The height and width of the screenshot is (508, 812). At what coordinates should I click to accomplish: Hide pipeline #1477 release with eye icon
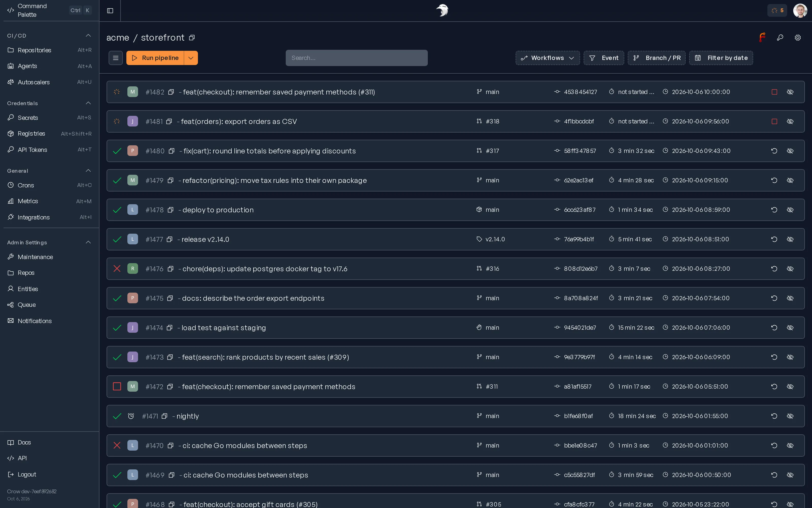coord(790,239)
